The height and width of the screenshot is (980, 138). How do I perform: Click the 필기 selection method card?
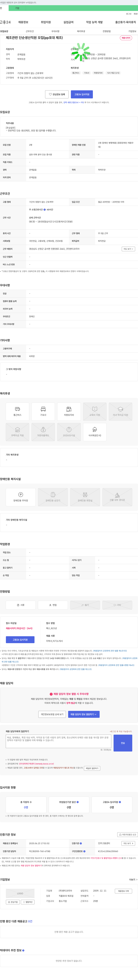coord(85,605)
